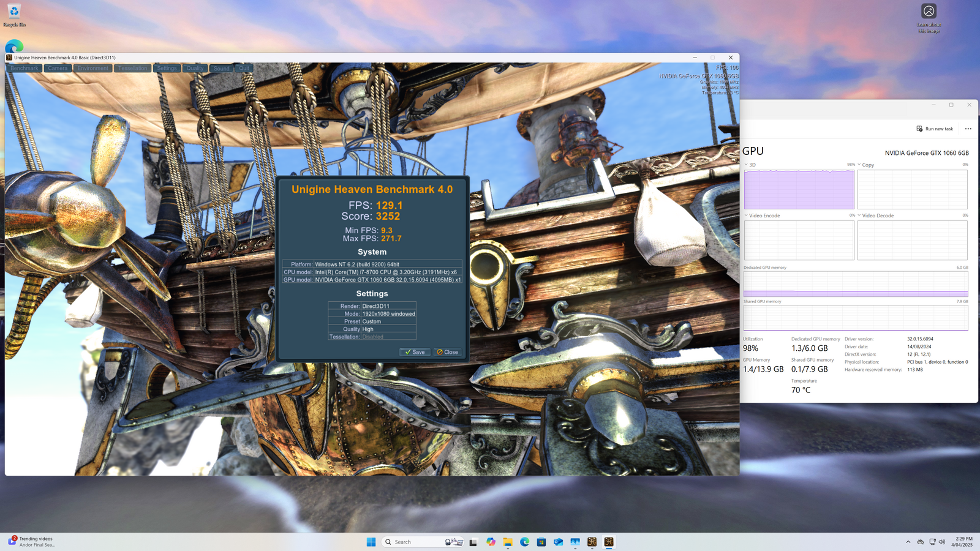
Task: Expand the 3D engine graph dropdown
Action: (x=746, y=165)
